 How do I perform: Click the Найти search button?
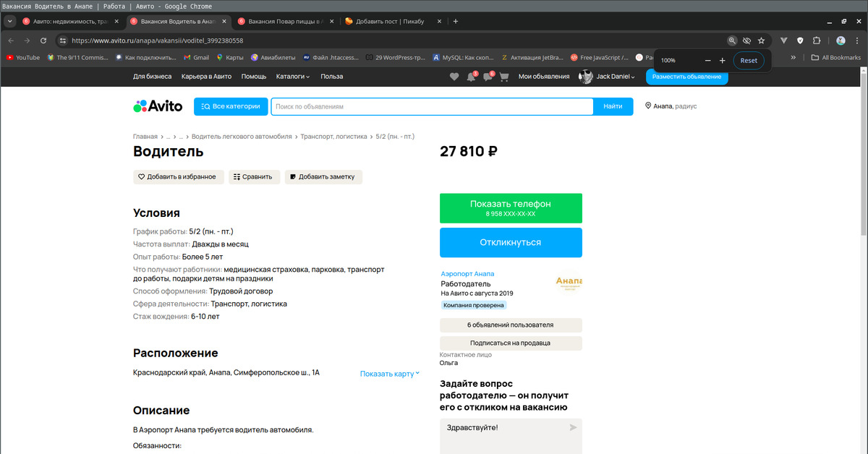pos(613,106)
